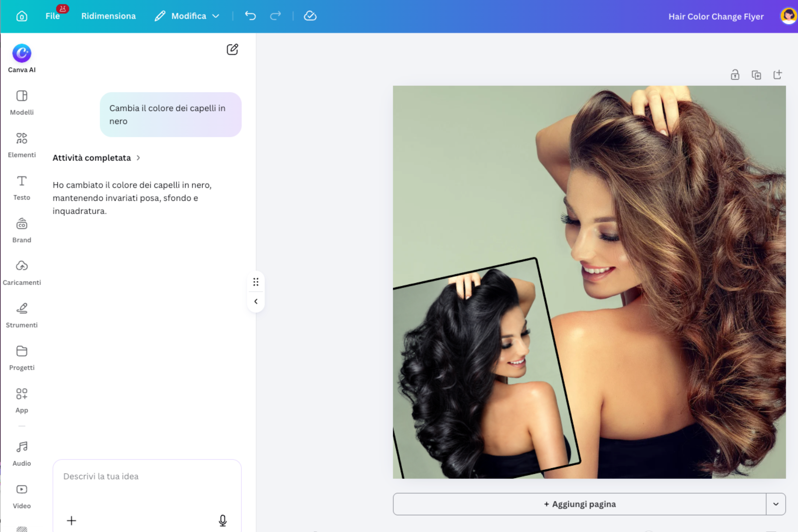The height and width of the screenshot is (532, 798).
Task: Collapse the side panel with the arrow
Action: tap(256, 301)
